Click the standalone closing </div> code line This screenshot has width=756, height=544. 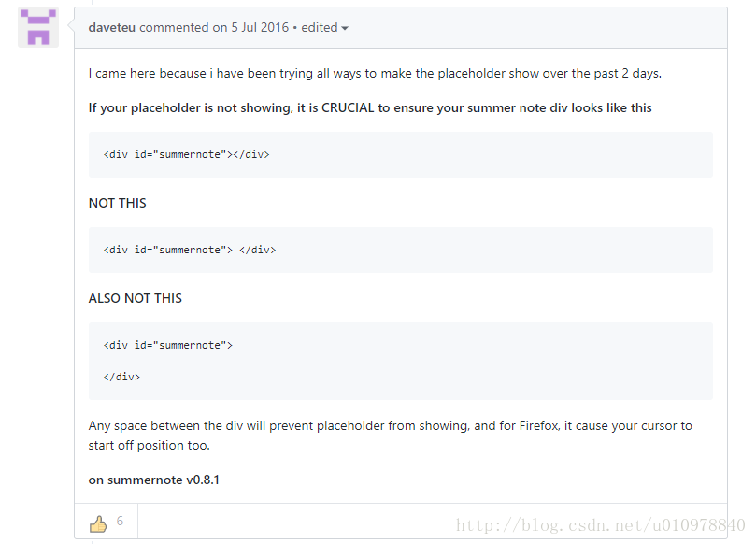(121, 377)
